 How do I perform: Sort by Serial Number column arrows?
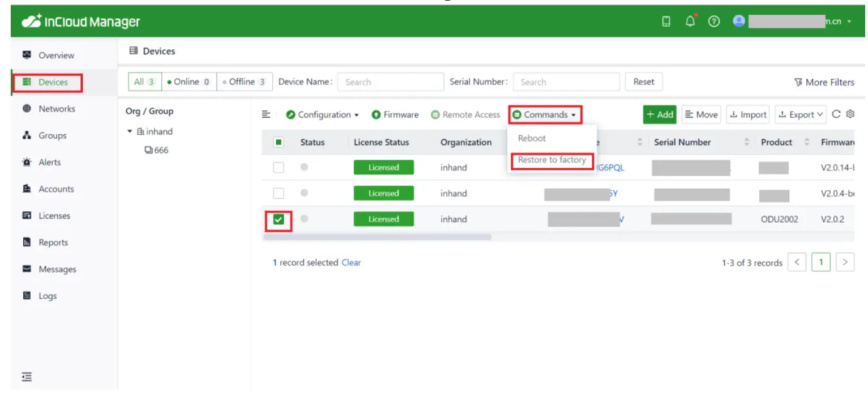747,142
